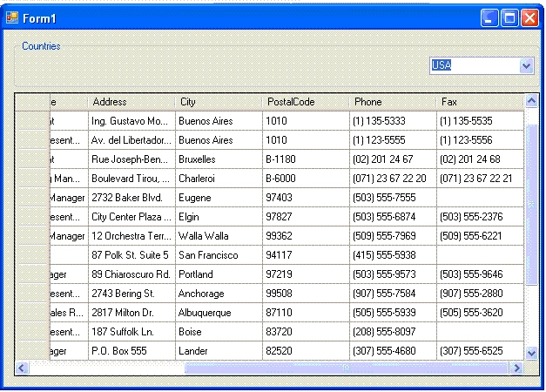The image size is (546, 392).
Task: Click the Phone column header
Action: (x=393, y=102)
